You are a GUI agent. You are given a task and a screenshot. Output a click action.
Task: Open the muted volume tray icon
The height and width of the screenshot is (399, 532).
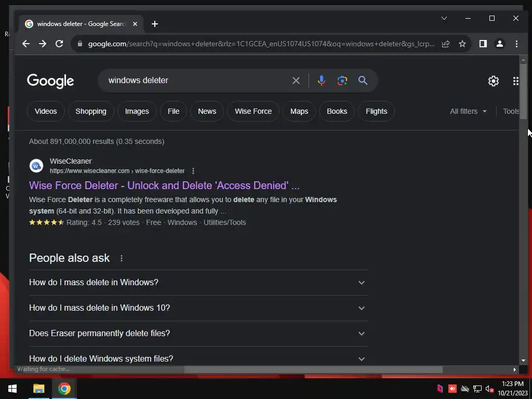(489, 389)
